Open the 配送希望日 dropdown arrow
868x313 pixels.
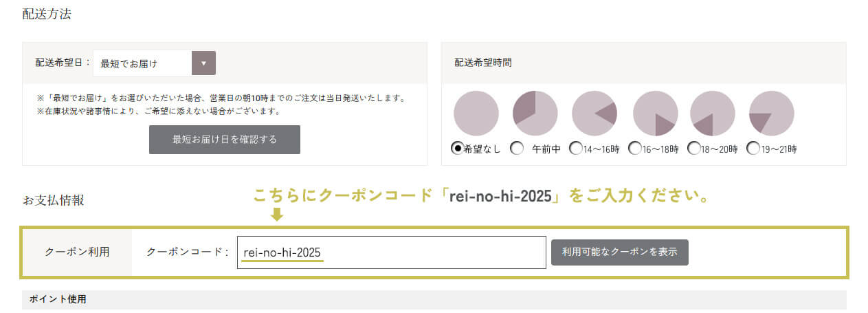click(x=203, y=63)
